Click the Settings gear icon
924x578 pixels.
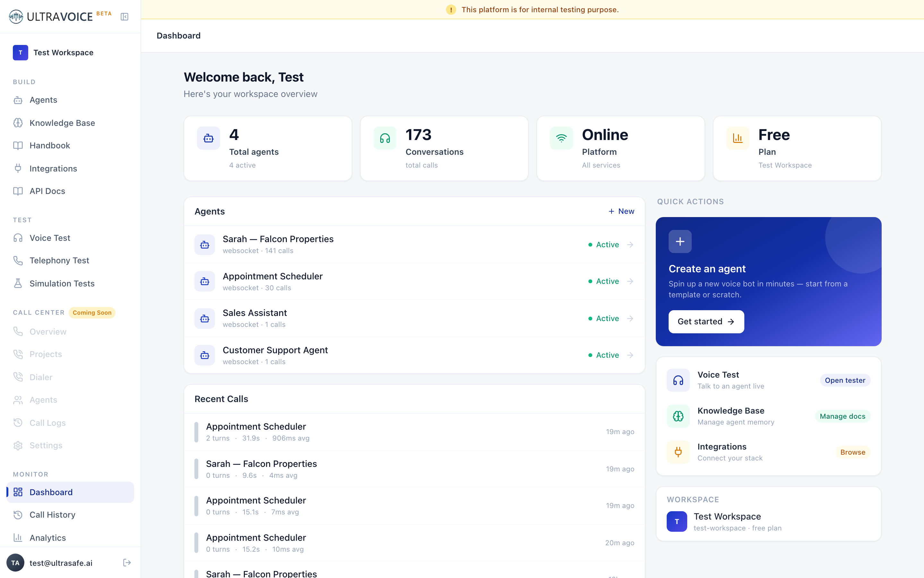18,445
